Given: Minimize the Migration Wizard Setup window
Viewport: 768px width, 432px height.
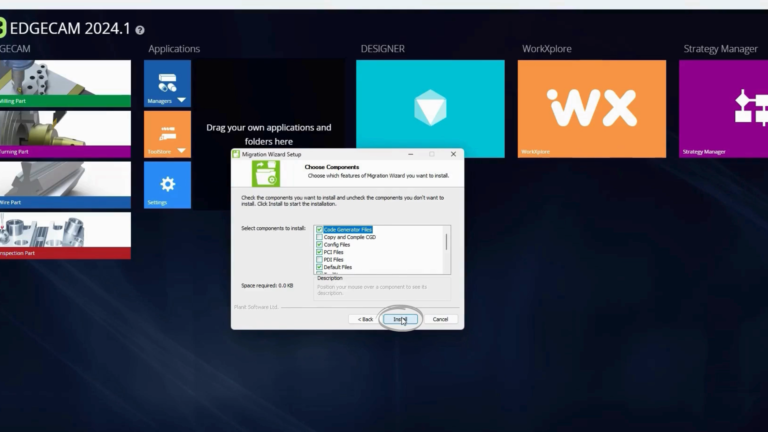Looking at the screenshot, I should (x=410, y=154).
